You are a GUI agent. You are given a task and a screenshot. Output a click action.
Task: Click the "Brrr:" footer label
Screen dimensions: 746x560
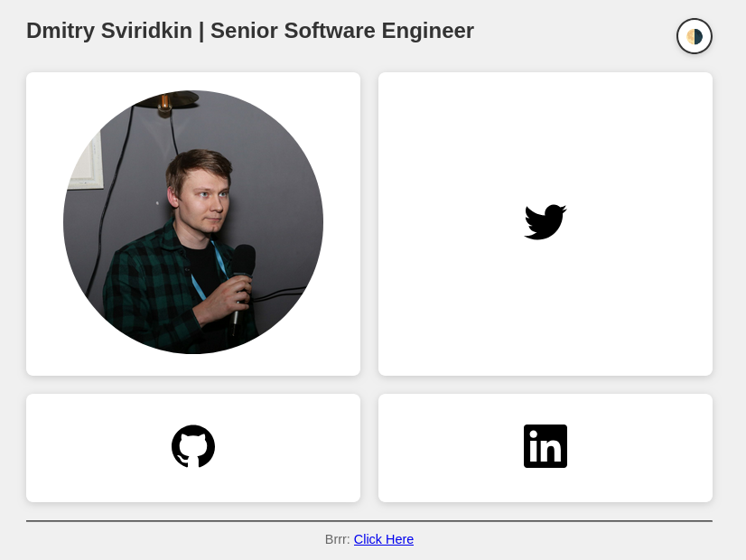coord(337,539)
